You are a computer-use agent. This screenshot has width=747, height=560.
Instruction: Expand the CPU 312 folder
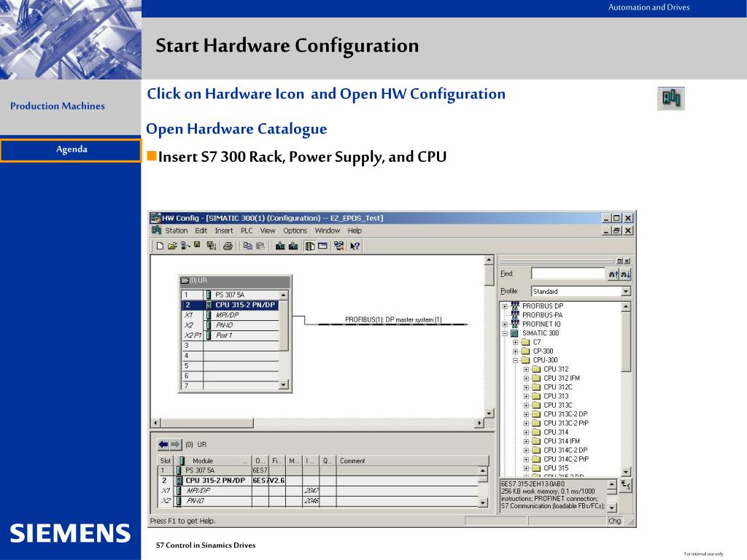click(526, 370)
